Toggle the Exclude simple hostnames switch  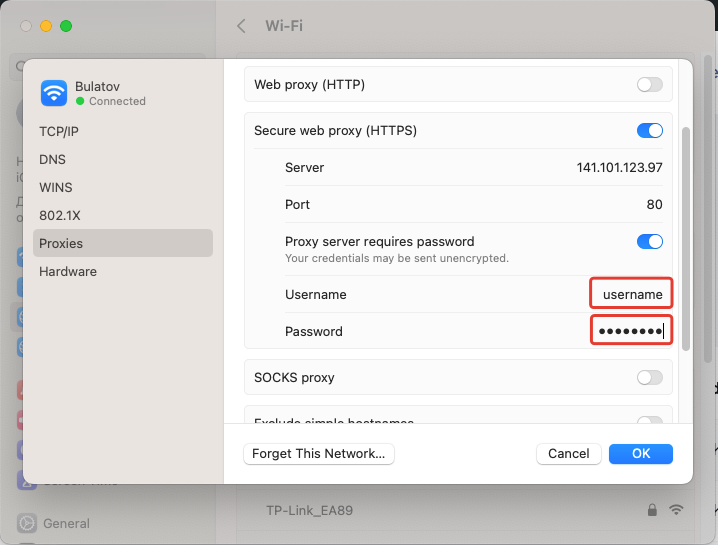(649, 422)
